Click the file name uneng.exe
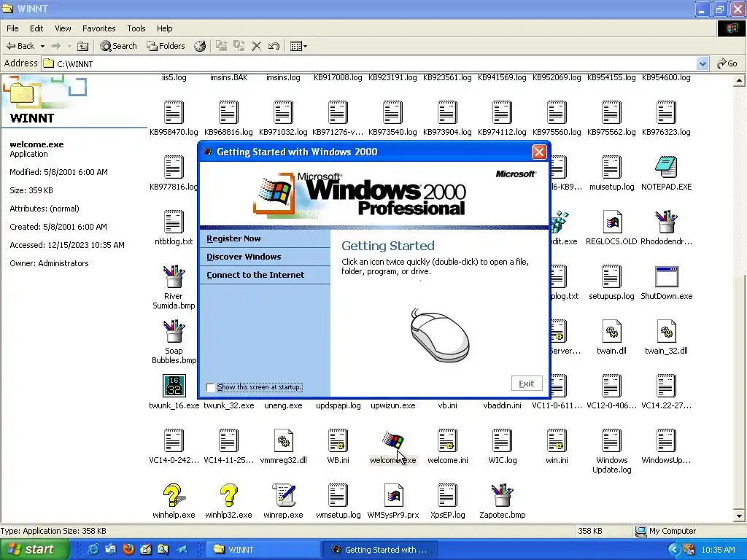 (284, 405)
